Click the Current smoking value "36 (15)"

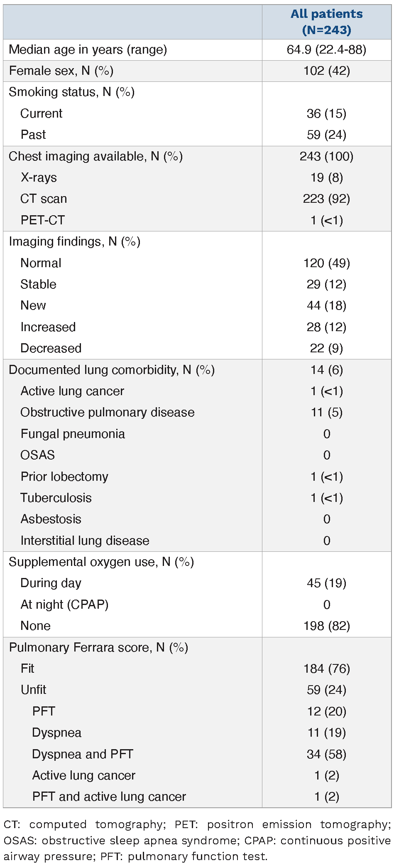click(326, 113)
